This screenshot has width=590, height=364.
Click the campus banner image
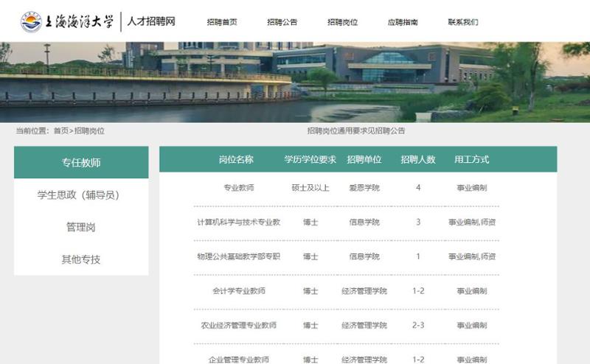(295, 81)
